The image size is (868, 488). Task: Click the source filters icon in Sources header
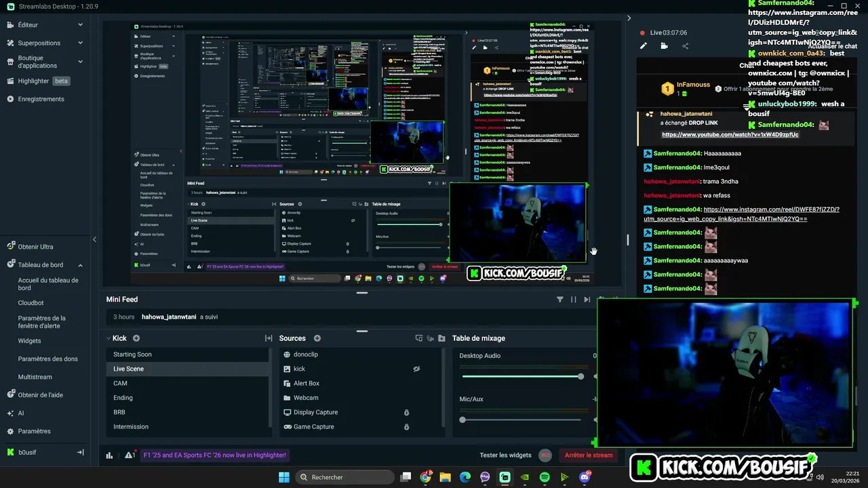click(430, 338)
